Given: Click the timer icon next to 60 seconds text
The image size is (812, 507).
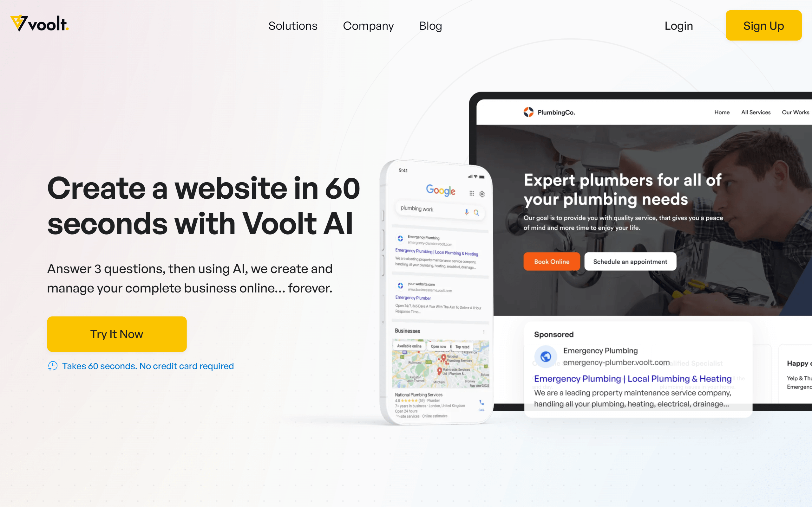Looking at the screenshot, I should 52,366.
